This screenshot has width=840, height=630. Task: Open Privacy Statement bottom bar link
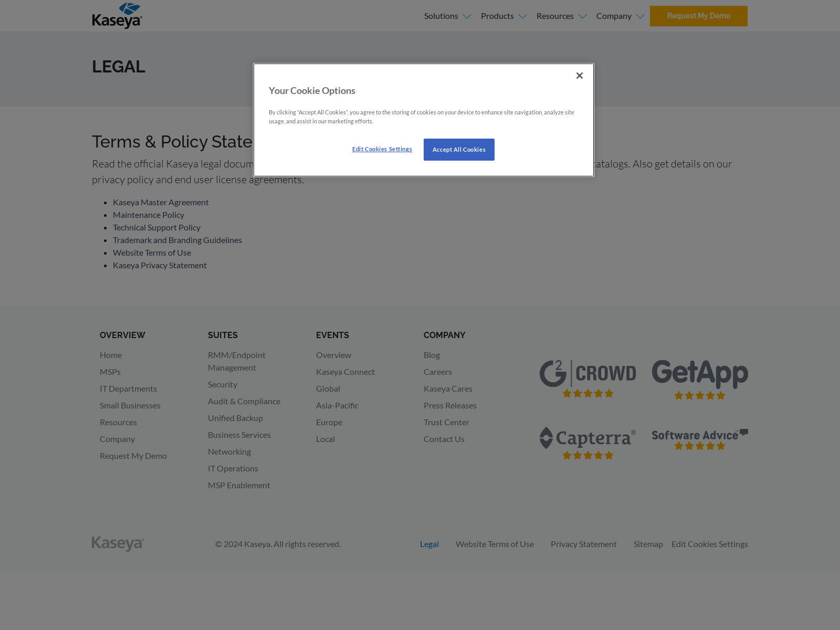(x=584, y=544)
